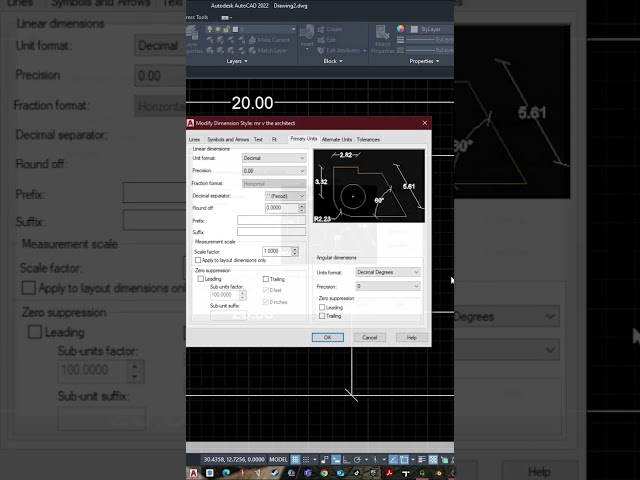The height and width of the screenshot is (480, 640).
Task: Click Edit Attributes in the Block panel
Action: (x=339, y=51)
